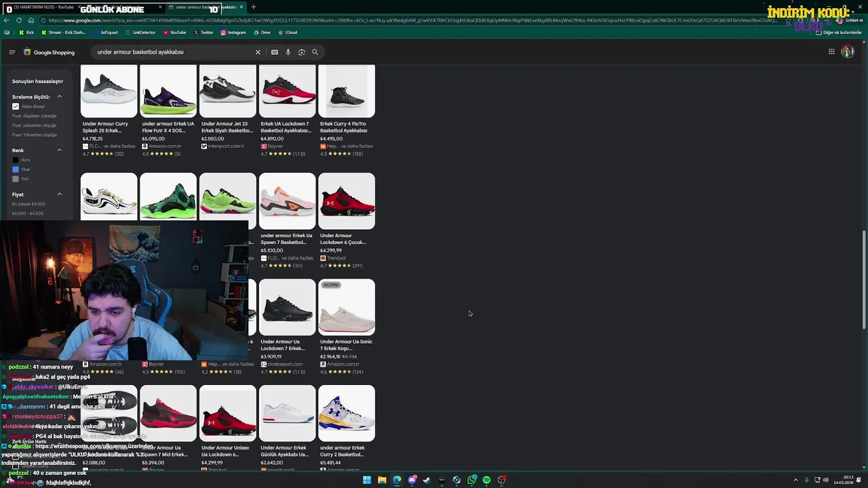Open Erkek Ua Spawn 7 Basketbol listing
This screenshot has width=868, height=488.
288,221
